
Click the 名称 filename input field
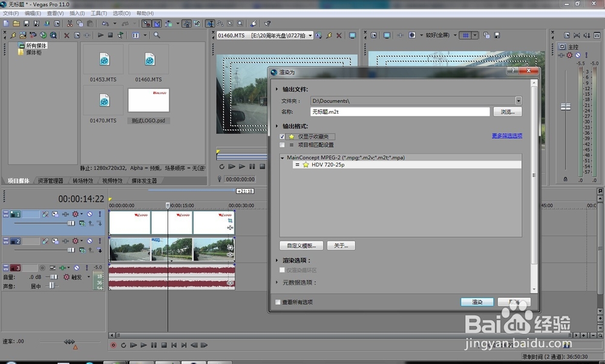point(400,112)
